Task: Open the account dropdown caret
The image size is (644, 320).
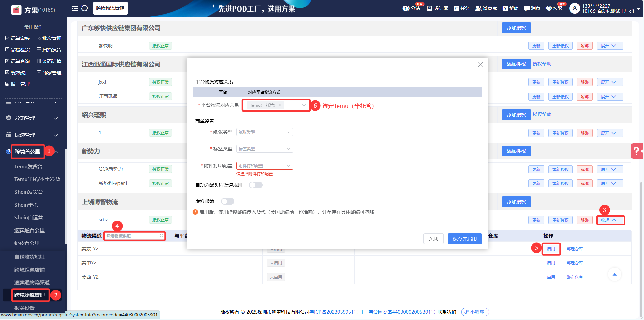Action: [x=638, y=9]
